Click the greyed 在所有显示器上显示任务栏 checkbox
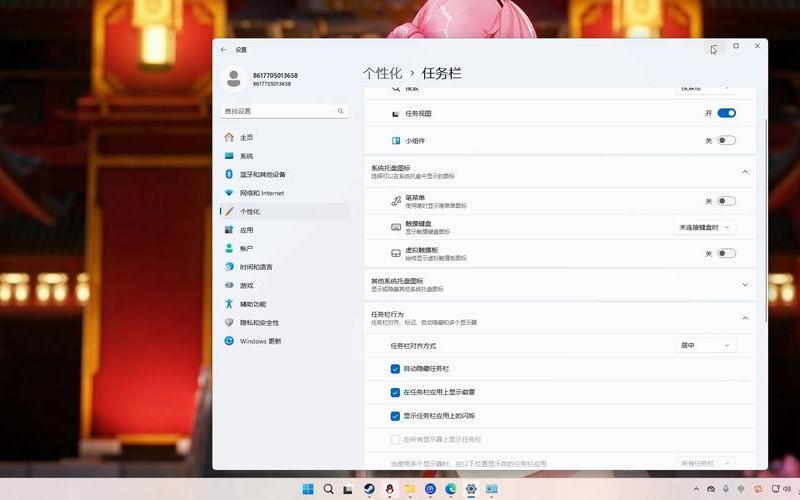Image resolution: width=800 pixels, height=500 pixels. tap(395, 439)
